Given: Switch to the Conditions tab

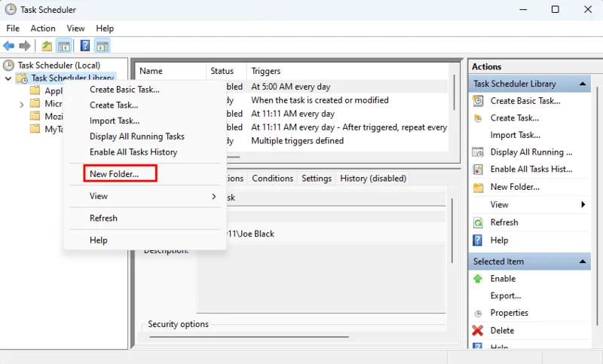Looking at the screenshot, I should (x=272, y=179).
